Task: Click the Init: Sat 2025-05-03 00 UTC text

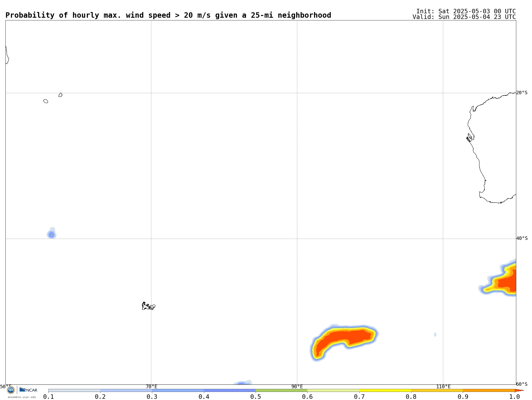Action: 466,11
